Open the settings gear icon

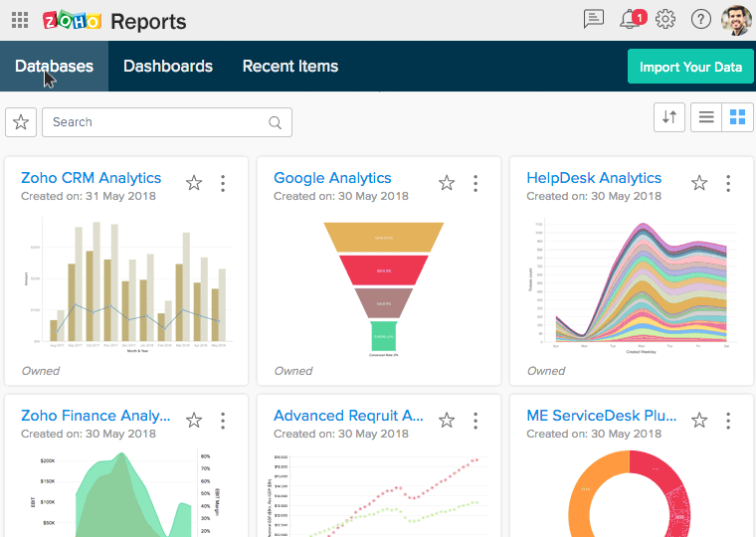(665, 19)
